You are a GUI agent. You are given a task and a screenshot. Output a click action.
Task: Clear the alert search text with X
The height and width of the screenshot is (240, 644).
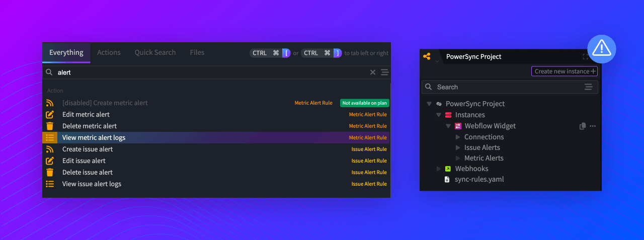(373, 72)
